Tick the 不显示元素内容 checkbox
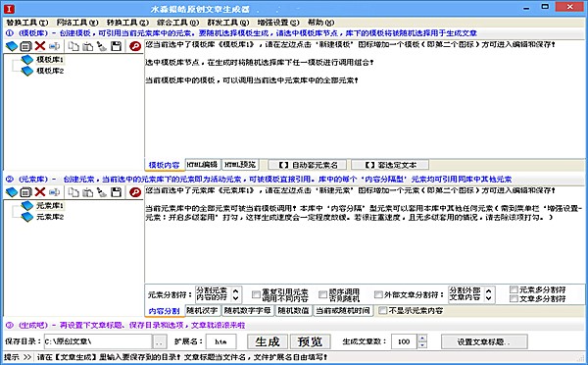Image resolution: width=588 pixels, height=365 pixels. pos(382,311)
